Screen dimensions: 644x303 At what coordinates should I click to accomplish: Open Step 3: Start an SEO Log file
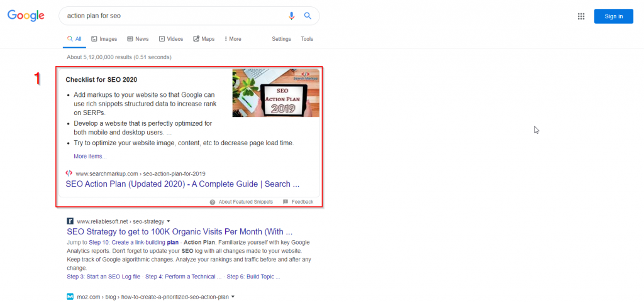point(104,277)
